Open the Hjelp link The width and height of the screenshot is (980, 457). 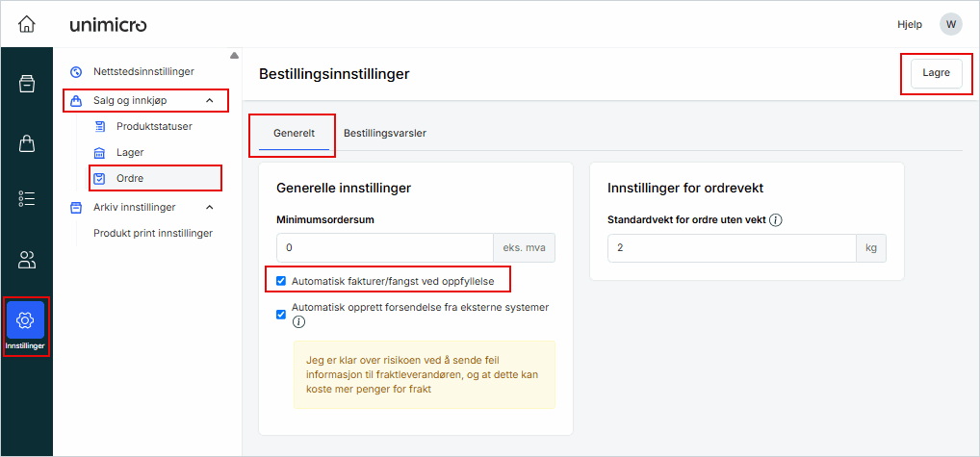point(910,24)
